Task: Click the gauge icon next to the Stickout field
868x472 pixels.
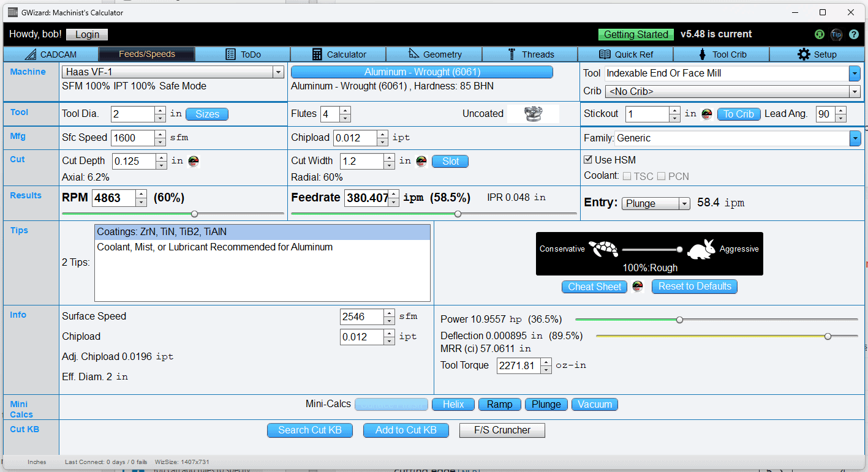Action: [706, 114]
